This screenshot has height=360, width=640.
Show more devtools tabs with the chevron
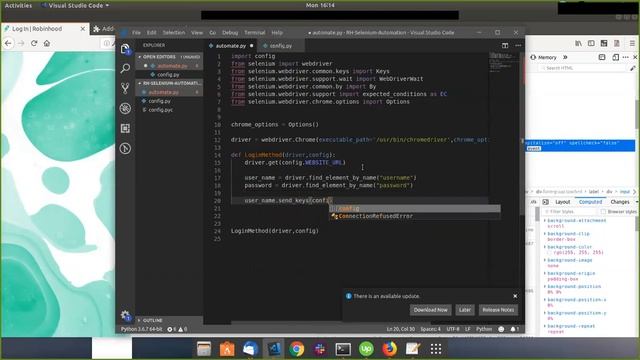click(565, 57)
